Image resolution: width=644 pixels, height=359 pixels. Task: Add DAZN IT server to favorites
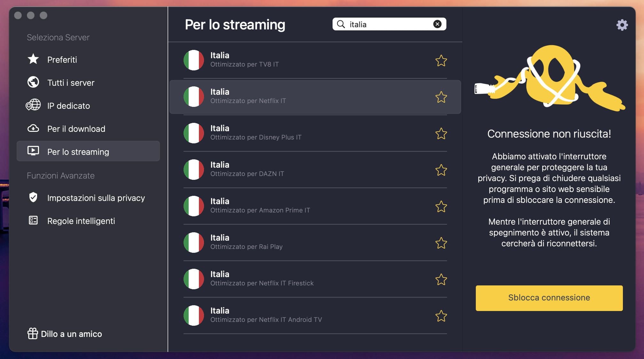tap(441, 170)
